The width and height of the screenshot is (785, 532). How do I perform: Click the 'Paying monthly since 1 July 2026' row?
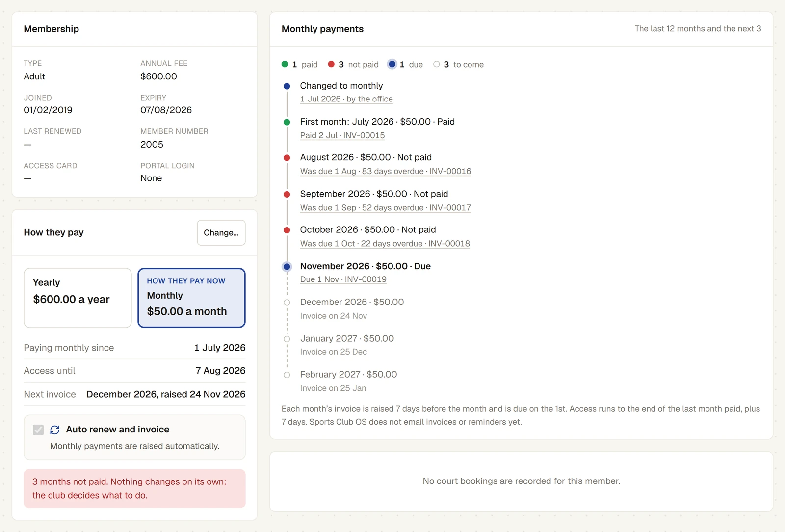[x=134, y=348]
